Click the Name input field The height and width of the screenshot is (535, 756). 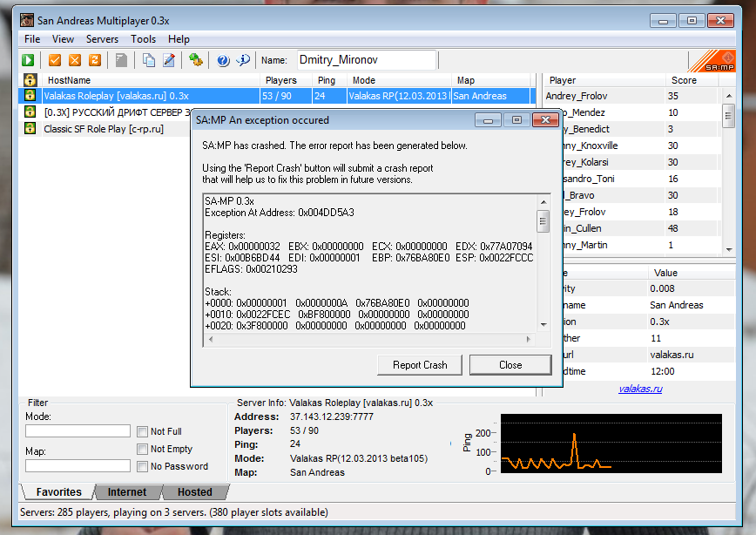click(x=367, y=60)
